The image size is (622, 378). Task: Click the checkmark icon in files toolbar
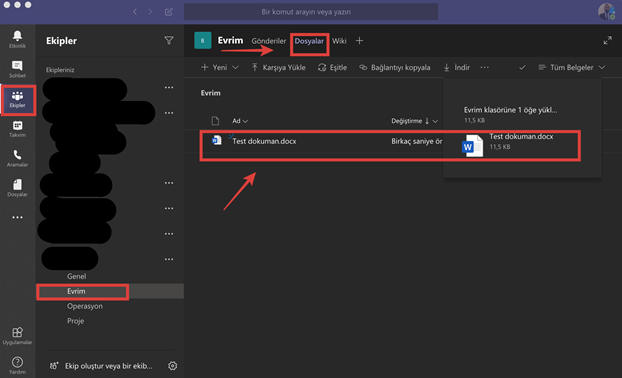[522, 67]
